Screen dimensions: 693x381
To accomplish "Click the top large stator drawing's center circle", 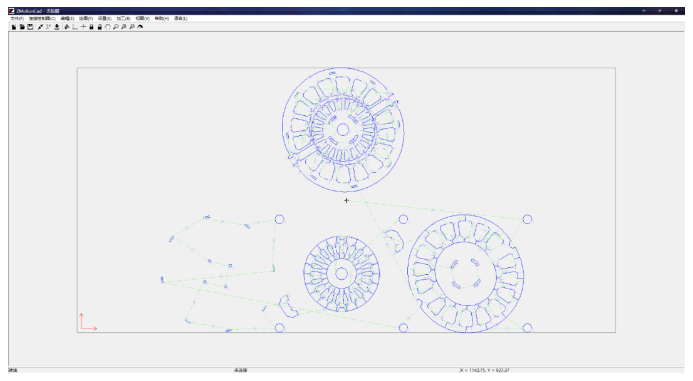I will [343, 130].
